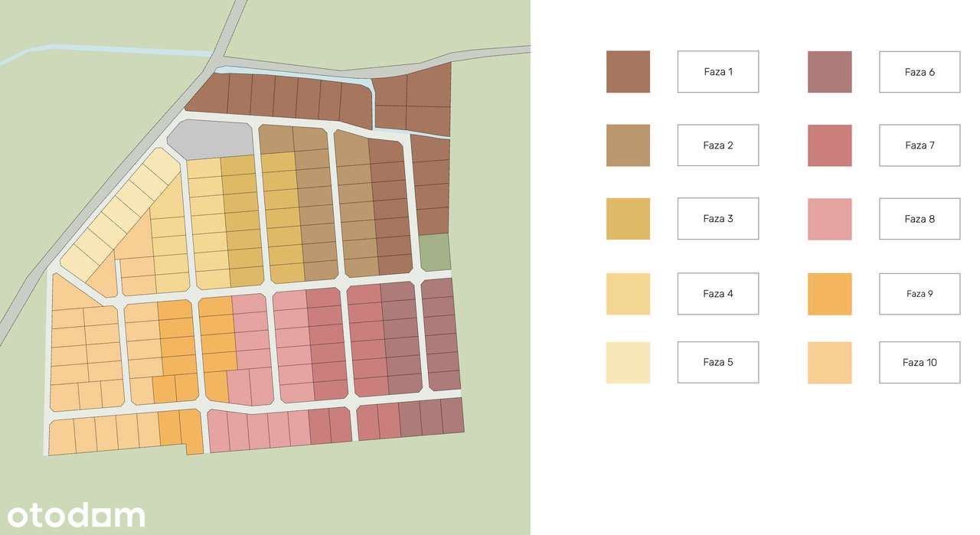The image size is (980, 535).
Task: Pick the Faza 4 light yellow swatch
Action: point(628,294)
